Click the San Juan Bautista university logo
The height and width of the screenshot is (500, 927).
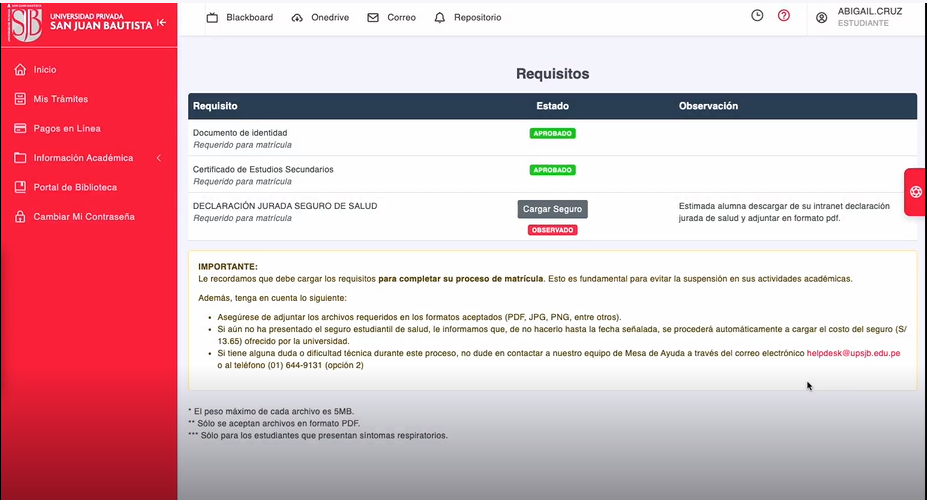pos(26,23)
